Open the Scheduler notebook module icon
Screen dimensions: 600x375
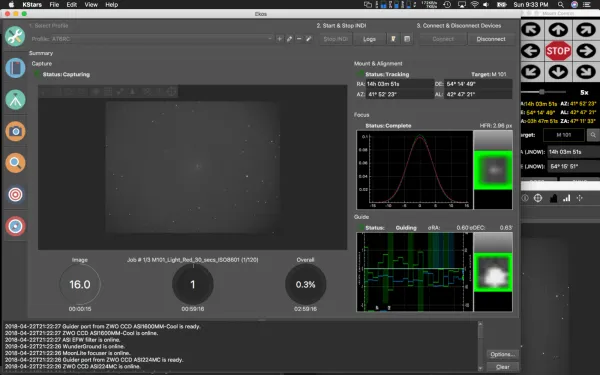click(15, 68)
